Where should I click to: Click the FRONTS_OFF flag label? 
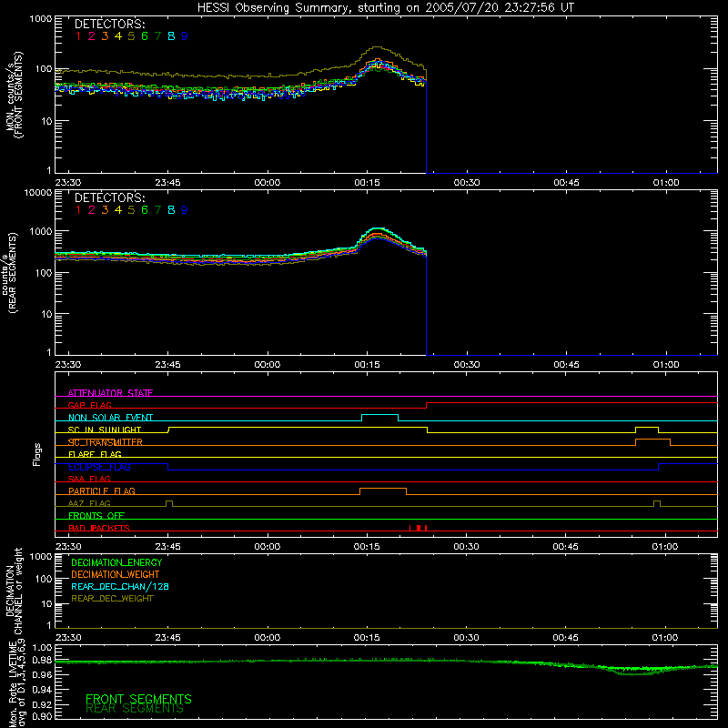tap(96, 515)
